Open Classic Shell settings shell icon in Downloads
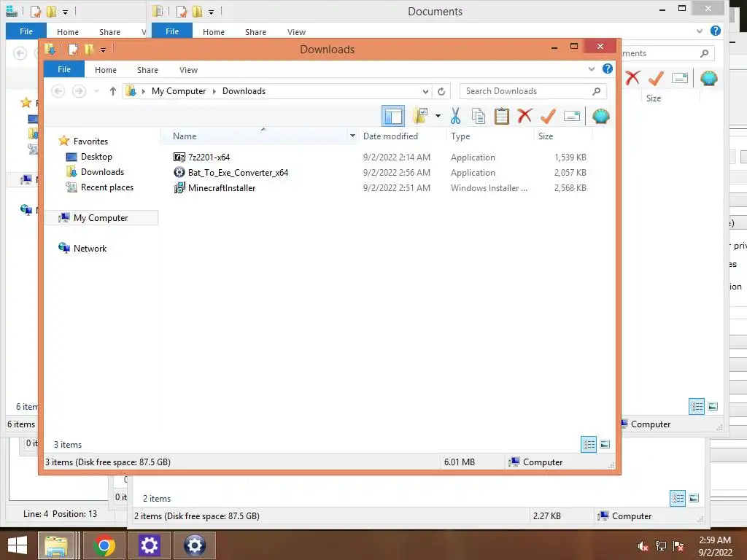 (601, 116)
